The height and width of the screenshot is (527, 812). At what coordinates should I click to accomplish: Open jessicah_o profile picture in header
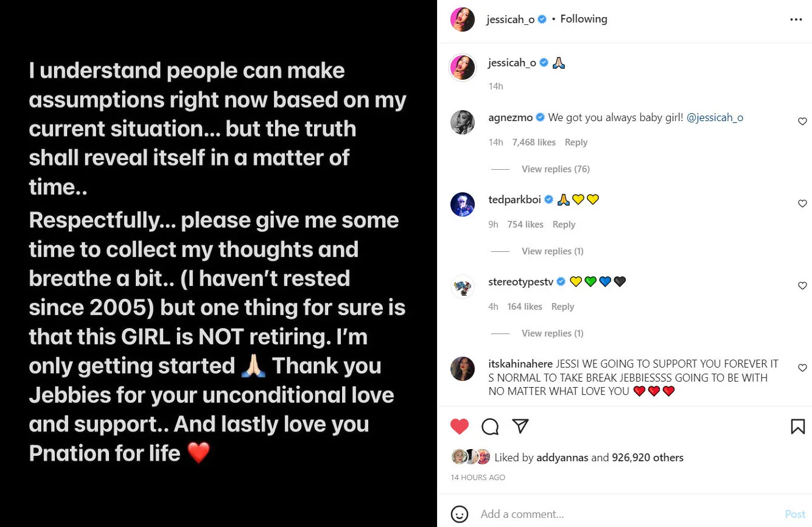point(462,19)
